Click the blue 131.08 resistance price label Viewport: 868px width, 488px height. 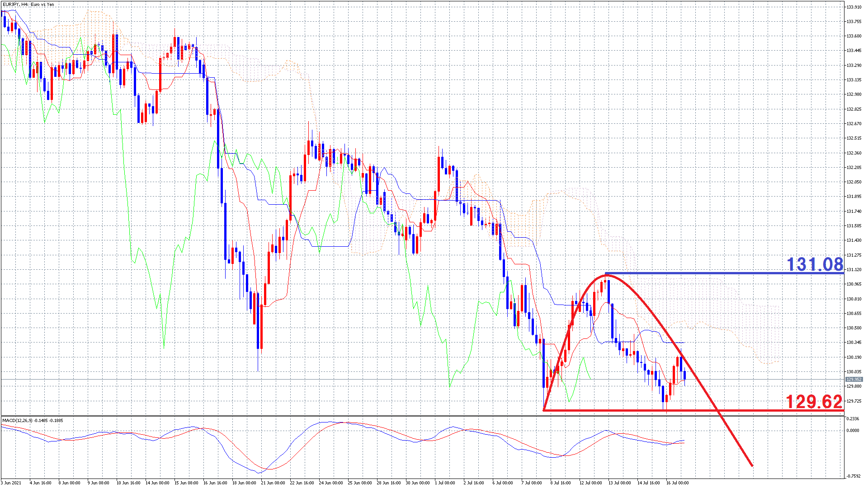(x=815, y=264)
